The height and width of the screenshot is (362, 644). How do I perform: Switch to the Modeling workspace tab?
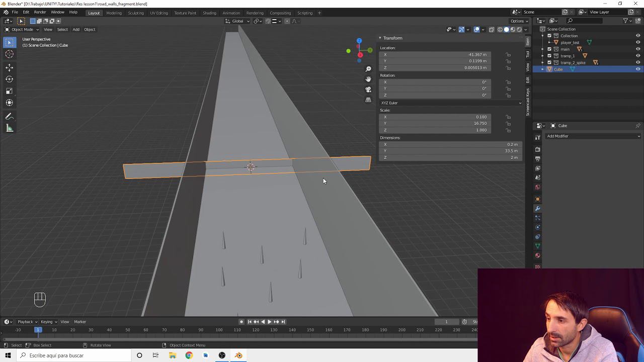coord(114,13)
